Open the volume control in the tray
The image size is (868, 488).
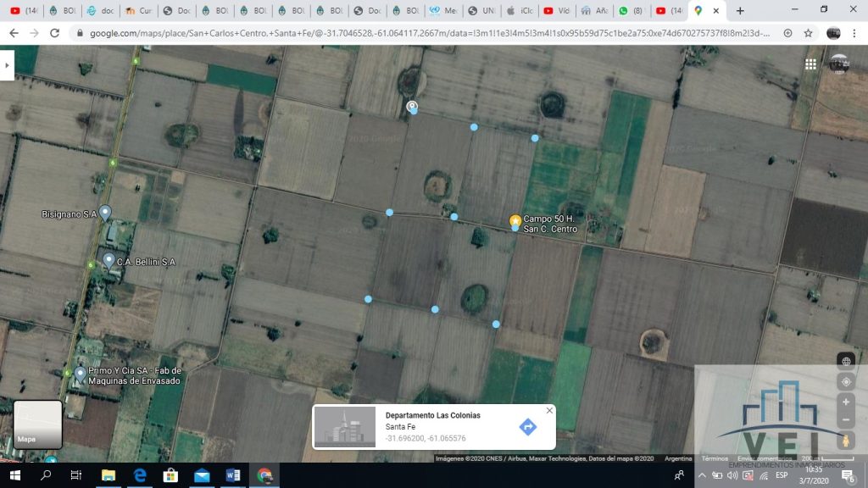pos(732,475)
